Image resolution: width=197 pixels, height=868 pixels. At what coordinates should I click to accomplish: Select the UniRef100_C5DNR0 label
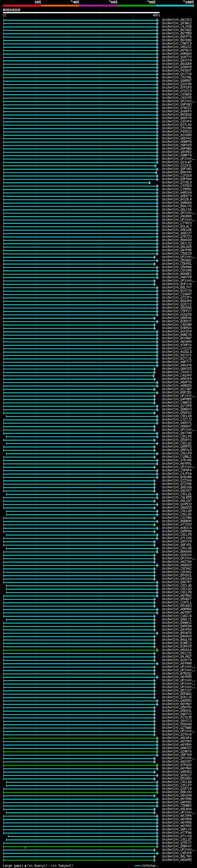pyautogui.click(x=177, y=805)
